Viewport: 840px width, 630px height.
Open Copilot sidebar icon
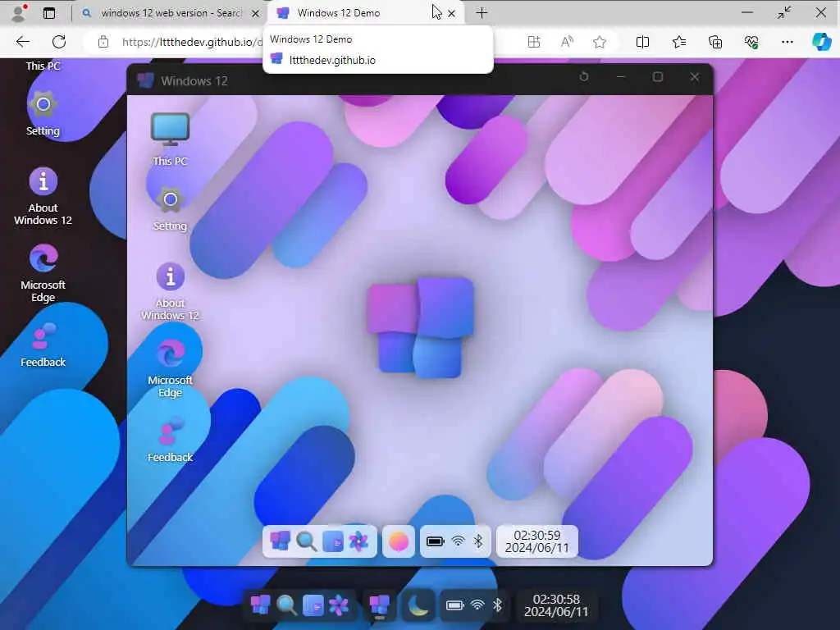(x=822, y=42)
